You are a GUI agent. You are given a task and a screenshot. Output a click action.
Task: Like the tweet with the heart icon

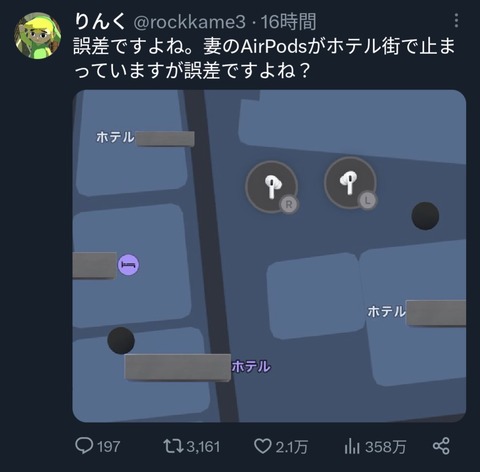tap(263, 446)
